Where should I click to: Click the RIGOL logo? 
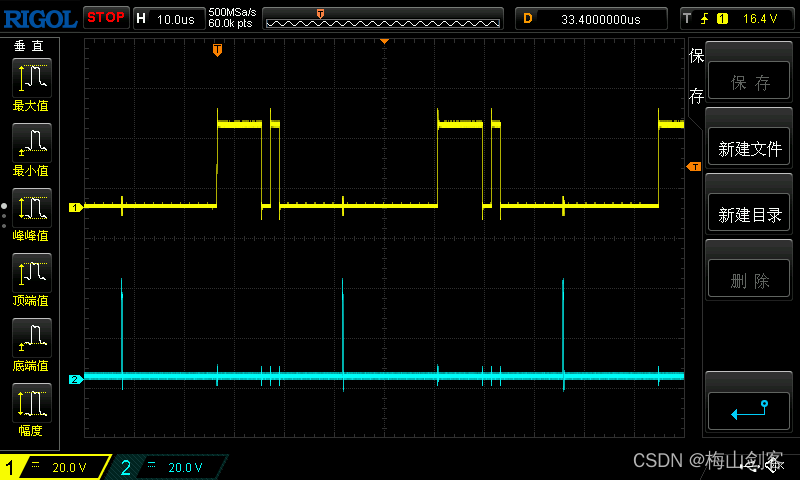(x=40, y=19)
